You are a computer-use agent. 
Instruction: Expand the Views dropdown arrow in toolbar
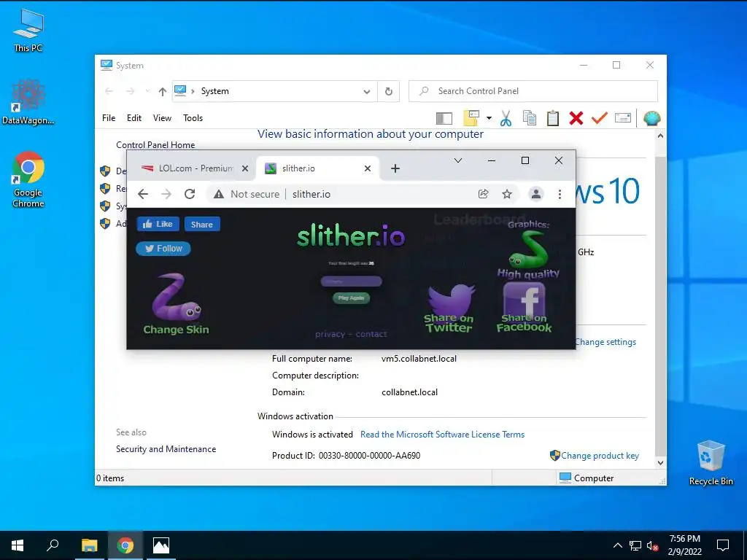tap(489, 118)
